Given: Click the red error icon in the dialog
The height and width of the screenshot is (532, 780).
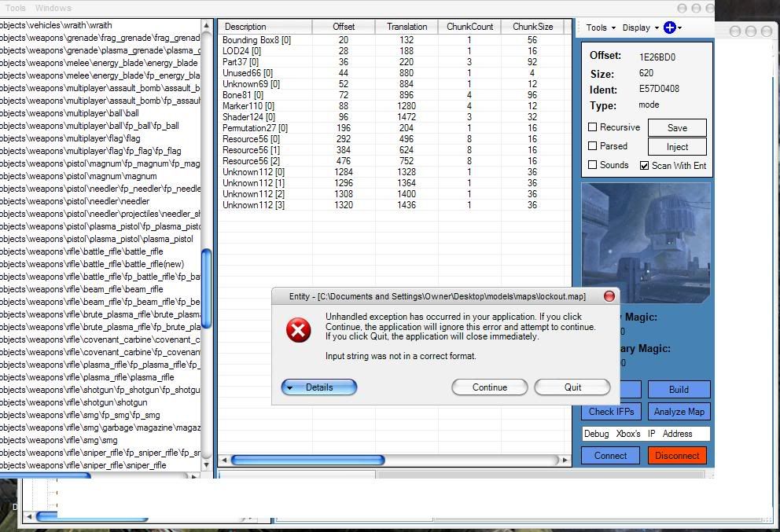Looking at the screenshot, I should pyautogui.click(x=299, y=330).
